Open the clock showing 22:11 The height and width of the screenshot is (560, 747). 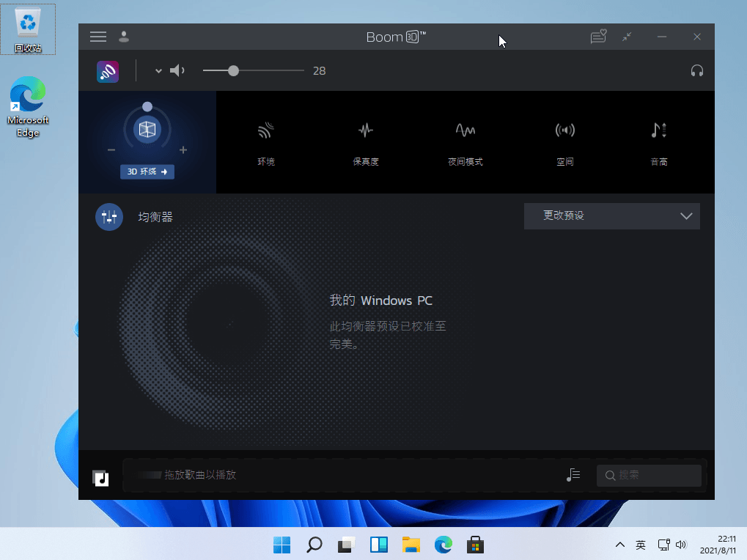(718, 545)
